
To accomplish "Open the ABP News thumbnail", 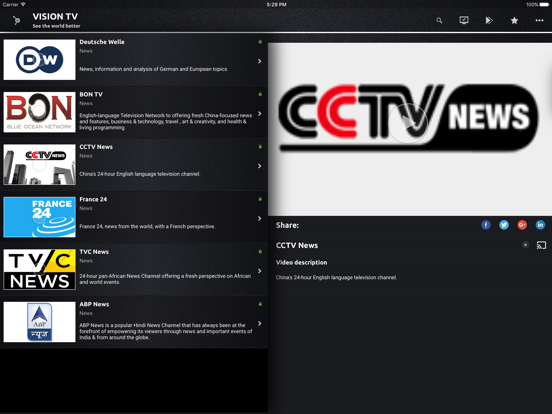I will pos(39,322).
